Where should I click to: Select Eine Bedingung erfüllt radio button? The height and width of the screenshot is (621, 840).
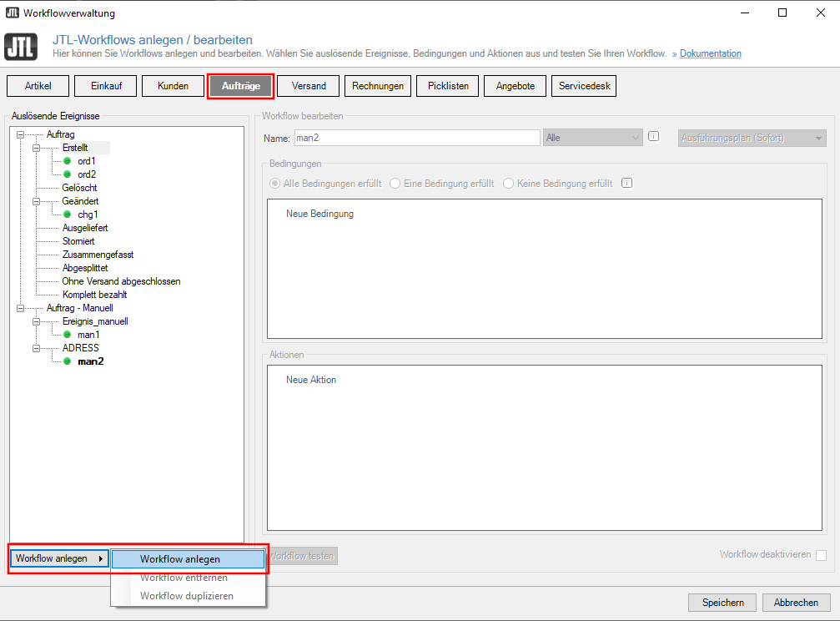(x=395, y=184)
